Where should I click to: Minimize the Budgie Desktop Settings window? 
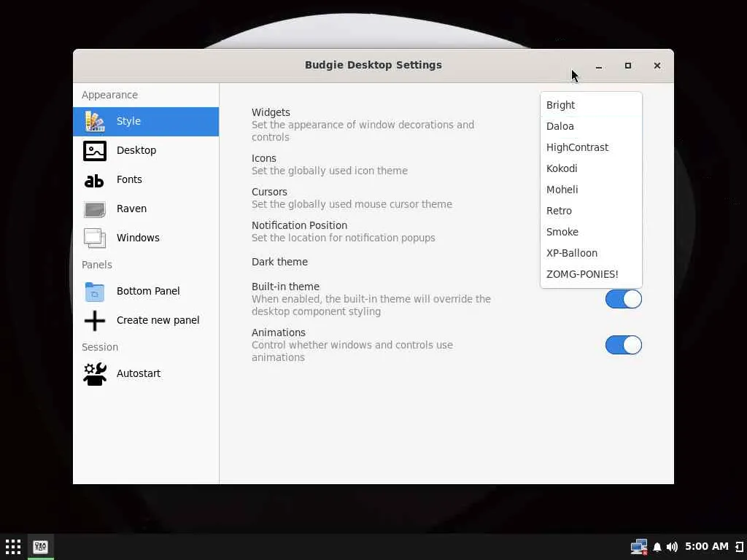click(x=599, y=66)
